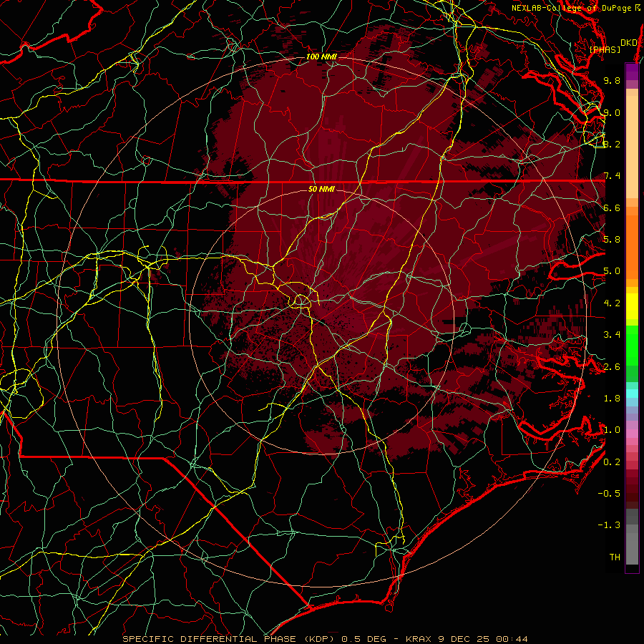
Task: Click the 5.8 legend value
Action: tap(612, 240)
